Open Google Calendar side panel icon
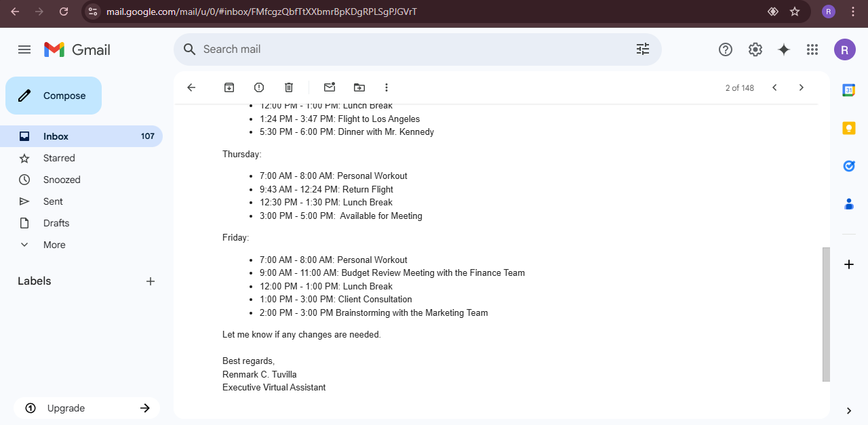Image resolution: width=868 pixels, height=425 pixels. (849, 90)
